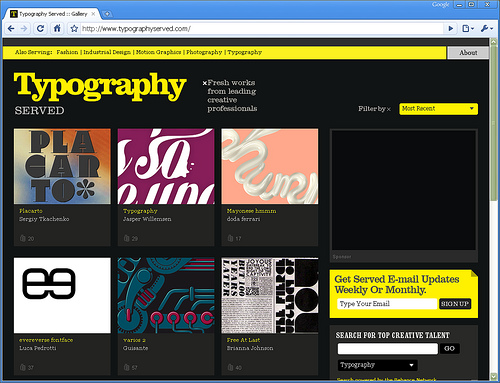Viewport: 500px width, 383px height.
Task: Click the appreciation icon under evereverse fontface
Action: click(23, 367)
